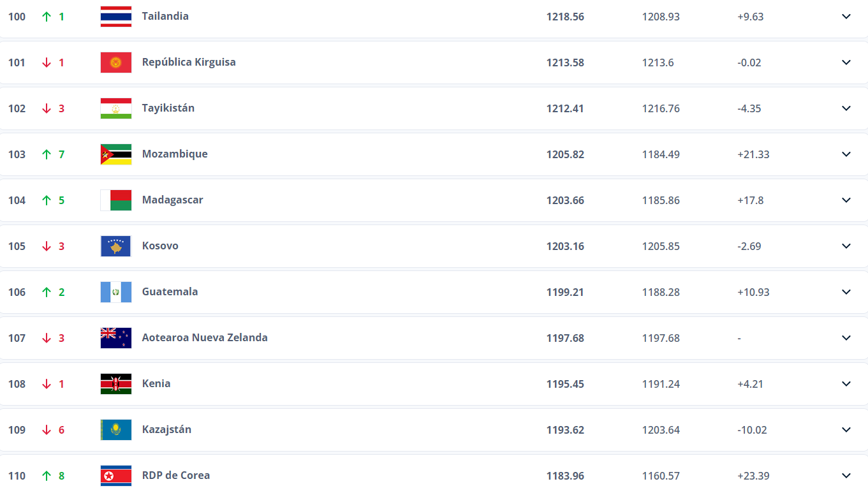
Task: Open the Mozambique team name link
Action: tap(175, 154)
